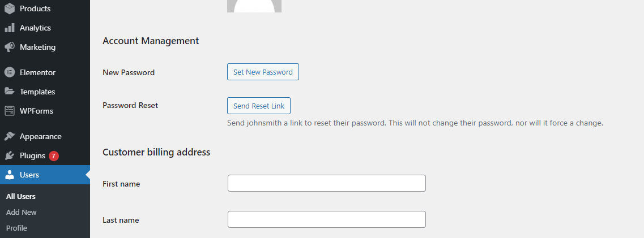Click the Plugins plug icon

[x=10, y=155]
